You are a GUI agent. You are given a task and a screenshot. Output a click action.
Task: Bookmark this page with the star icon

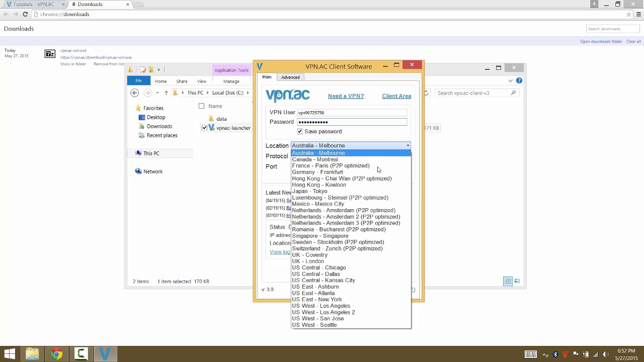click(x=628, y=14)
